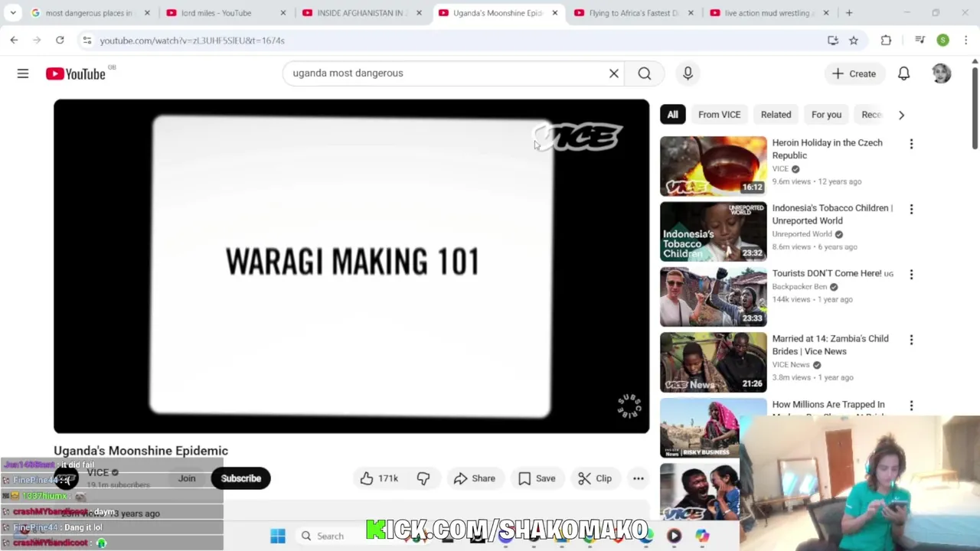Start voice search with the microphone icon
Image resolution: width=980 pixels, height=551 pixels.
point(688,73)
